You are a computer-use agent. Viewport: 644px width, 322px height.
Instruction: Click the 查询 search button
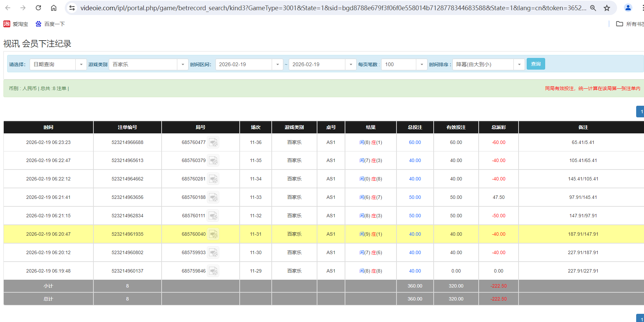[x=535, y=64]
